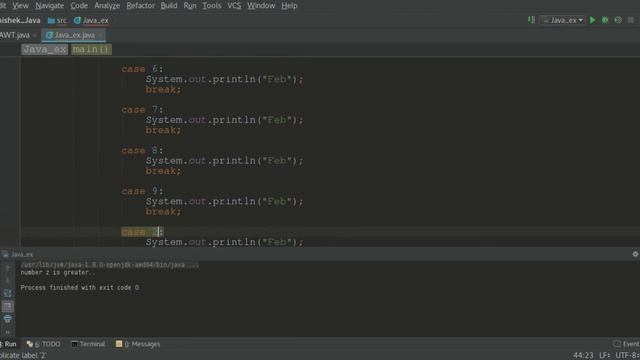Click the println call under case 8
Image resolution: width=640 pixels, height=360 pixels.
224,161
